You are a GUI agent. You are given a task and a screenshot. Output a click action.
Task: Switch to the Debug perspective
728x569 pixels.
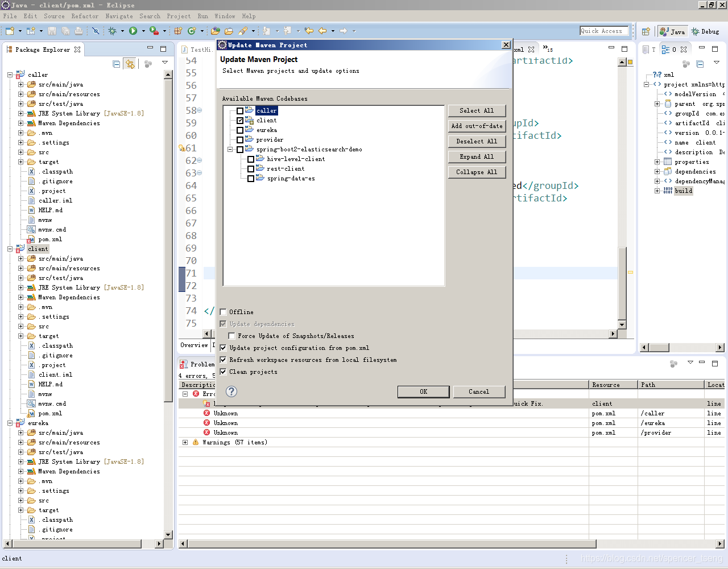(705, 31)
